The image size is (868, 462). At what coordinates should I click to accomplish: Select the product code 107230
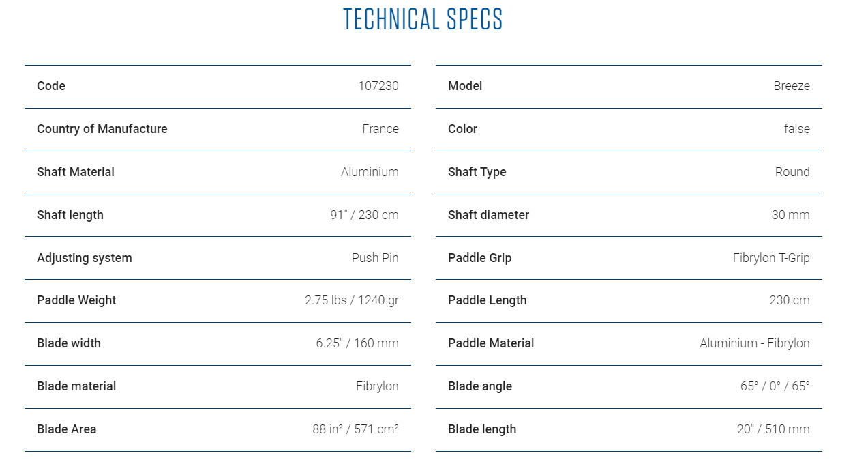coord(378,86)
